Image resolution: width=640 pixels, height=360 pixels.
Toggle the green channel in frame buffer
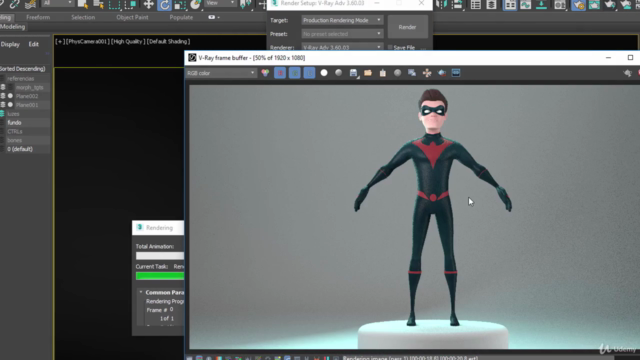pyautogui.click(x=295, y=73)
